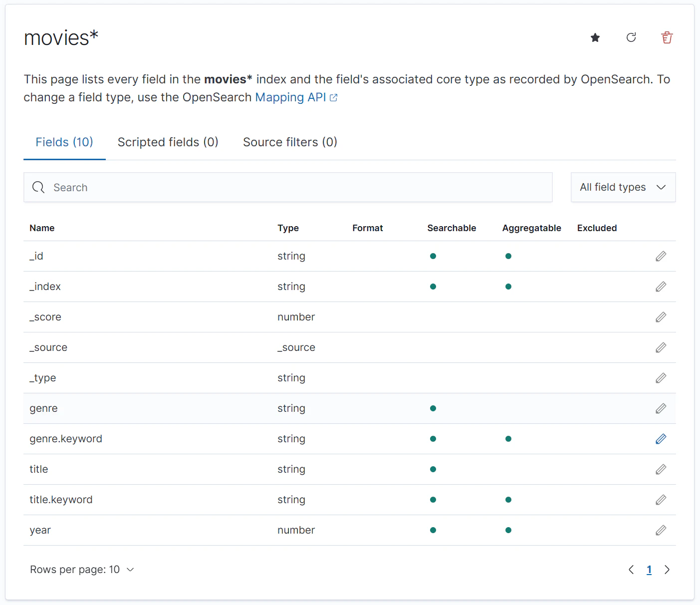Click the movies* page title

pyautogui.click(x=61, y=38)
